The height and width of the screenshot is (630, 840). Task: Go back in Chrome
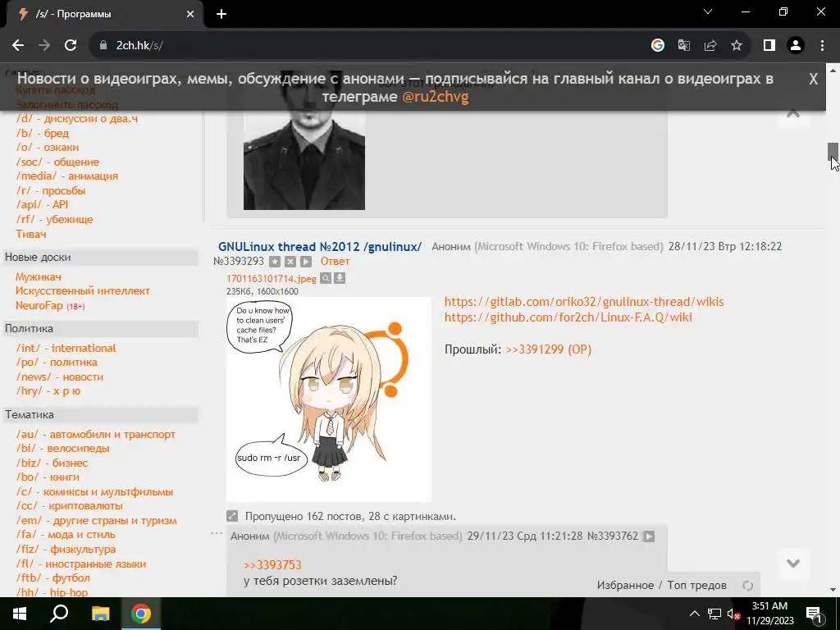[18, 46]
